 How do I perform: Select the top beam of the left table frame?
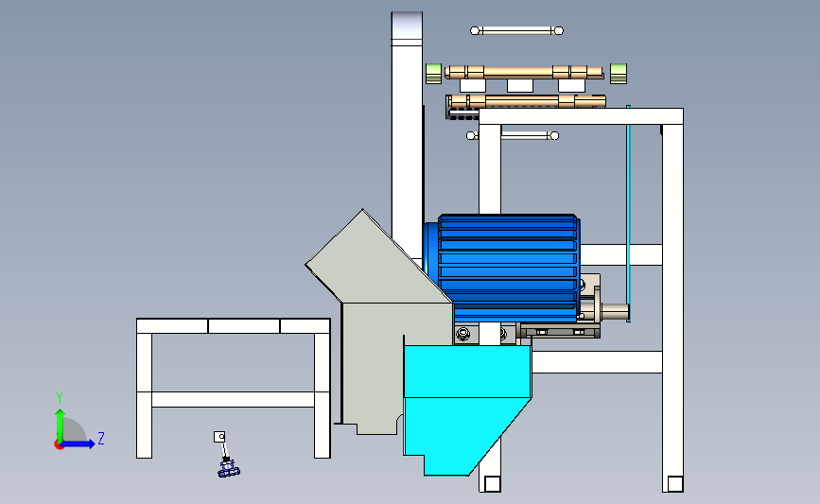(x=234, y=325)
